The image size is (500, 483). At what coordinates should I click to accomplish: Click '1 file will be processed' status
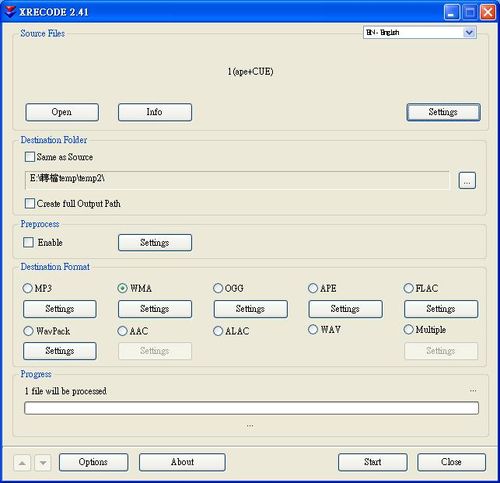point(66,391)
